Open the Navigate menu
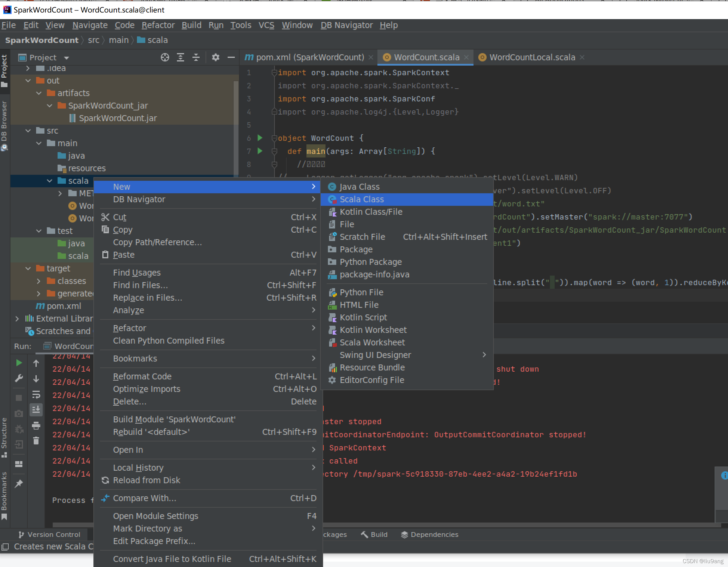The width and height of the screenshot is (728, 567). point(90,25)
